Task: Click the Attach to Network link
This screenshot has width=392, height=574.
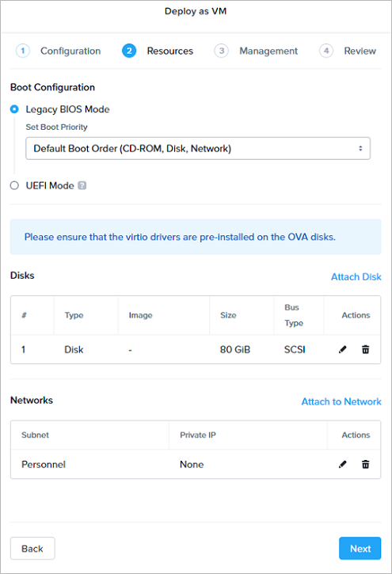Action: click(x=341, y=401)
